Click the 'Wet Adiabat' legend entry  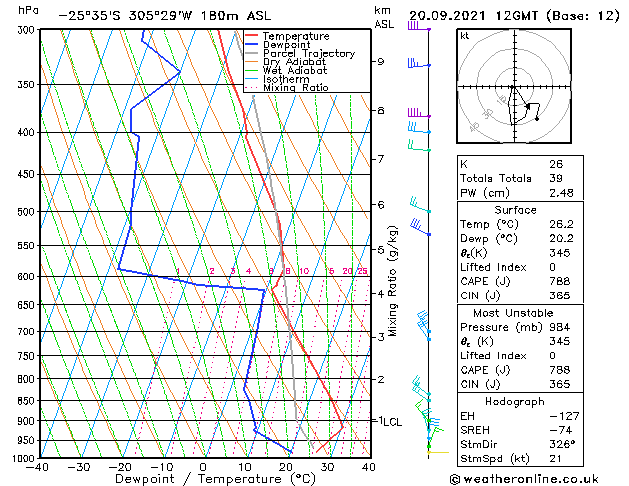pyautogui.click(x=295, y=70)
